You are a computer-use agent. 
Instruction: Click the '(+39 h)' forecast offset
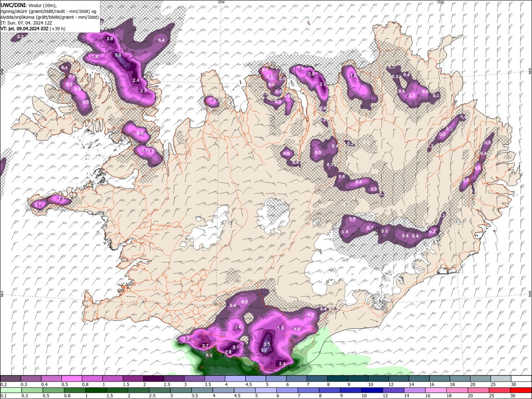[x=58, y=29]
